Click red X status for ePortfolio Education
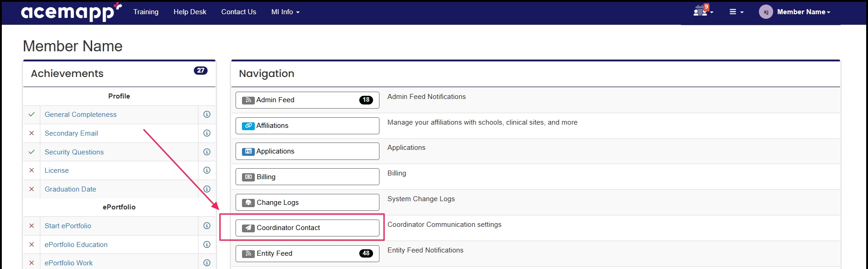 click(x=32, y=245)
